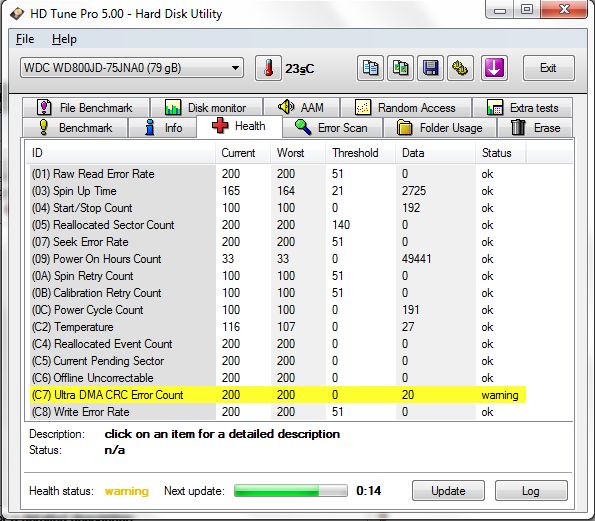Select the Error Scan tab
Image resolution: width=595 pixels, height=521 pixels.
click(332, 127)
